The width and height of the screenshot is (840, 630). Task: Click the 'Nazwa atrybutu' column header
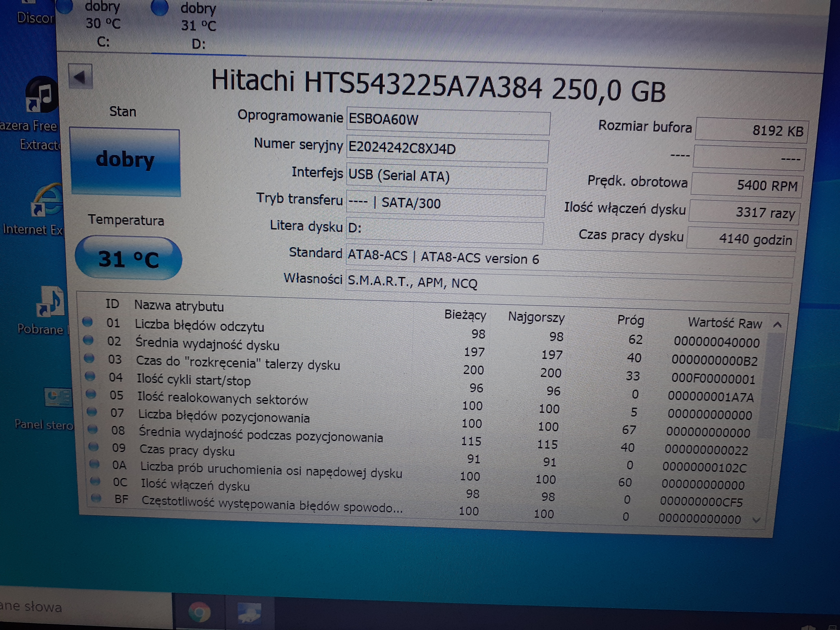pyautogui.click(x=179, y=306)
